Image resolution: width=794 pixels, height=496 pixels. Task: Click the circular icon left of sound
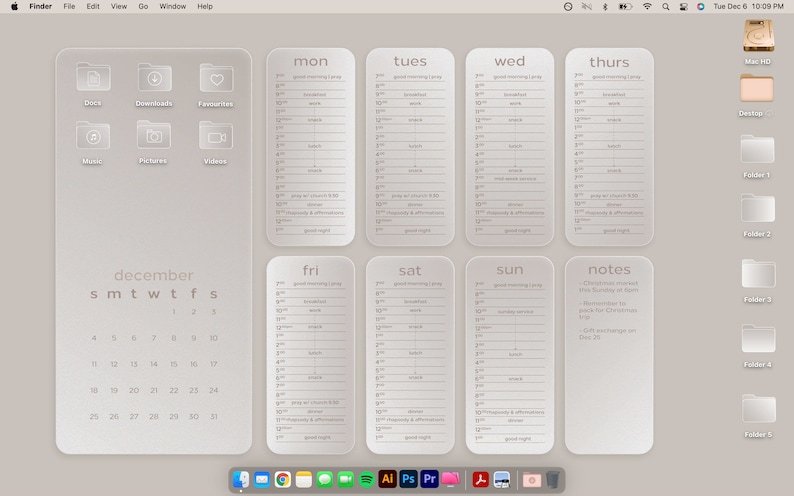click(568, 7)
